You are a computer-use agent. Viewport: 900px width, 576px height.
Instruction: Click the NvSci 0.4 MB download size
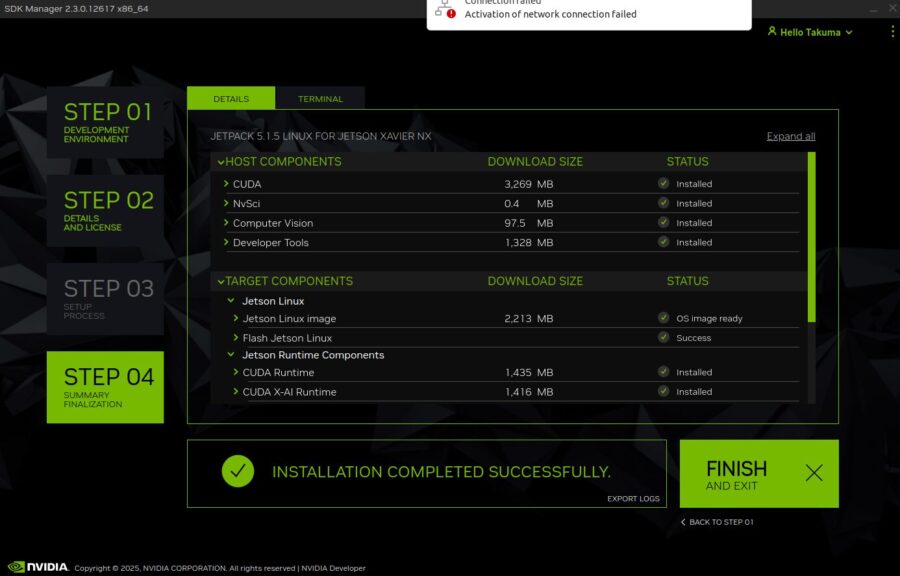pos(529,204)
